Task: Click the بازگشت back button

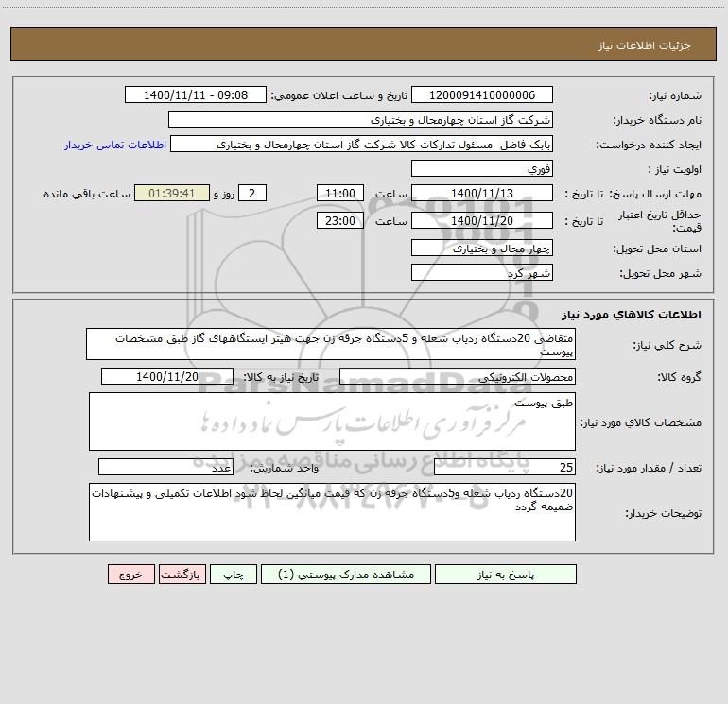Action: 182,574
